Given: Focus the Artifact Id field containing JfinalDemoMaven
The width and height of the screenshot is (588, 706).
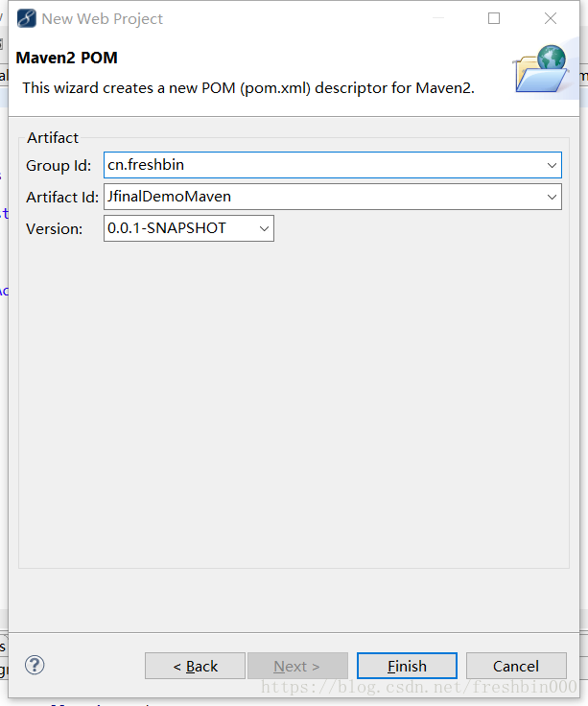Looking at the screenshot, I should pyautogui.click(x=332, y=197).
